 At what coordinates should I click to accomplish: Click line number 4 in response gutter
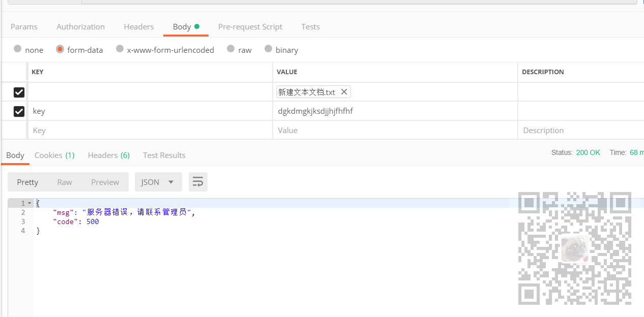pos(23,231)
